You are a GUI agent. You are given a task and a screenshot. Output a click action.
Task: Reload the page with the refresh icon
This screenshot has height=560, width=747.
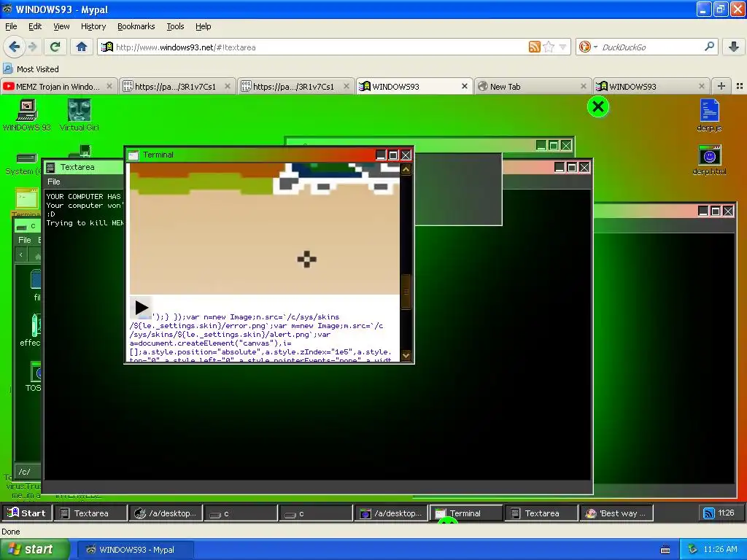[x=55, y=47]
